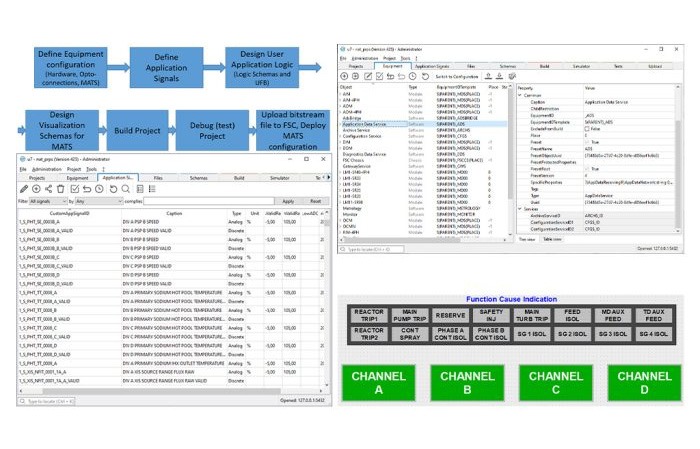This screenshot has width=700, height=449.
Task: Click the trash delete icon in signals toolbar
Action: (60, 188)
